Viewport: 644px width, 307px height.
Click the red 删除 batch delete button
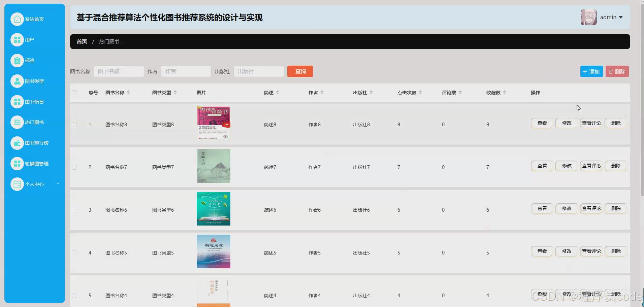point(617,71)
